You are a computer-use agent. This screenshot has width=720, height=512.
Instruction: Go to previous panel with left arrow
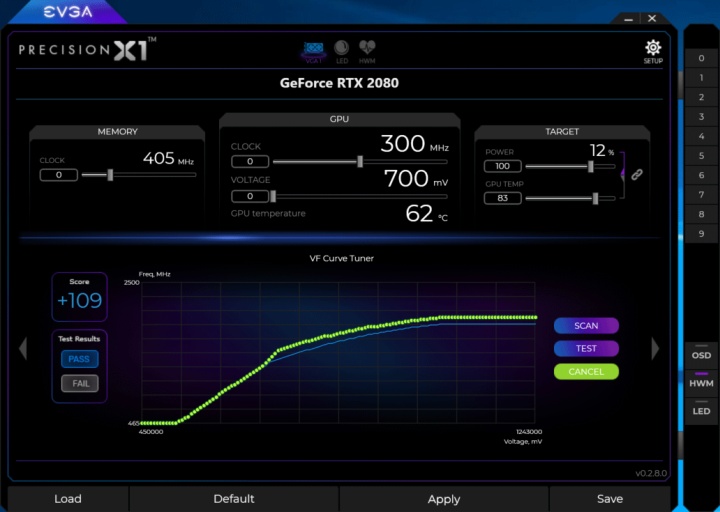[x=23, y=348]
